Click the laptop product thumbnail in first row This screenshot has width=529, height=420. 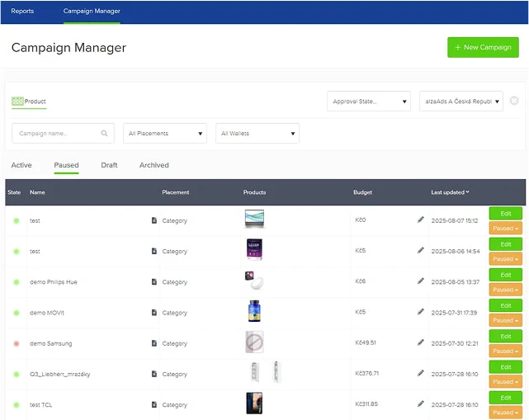pyautogui.click(x=255, y=219)
